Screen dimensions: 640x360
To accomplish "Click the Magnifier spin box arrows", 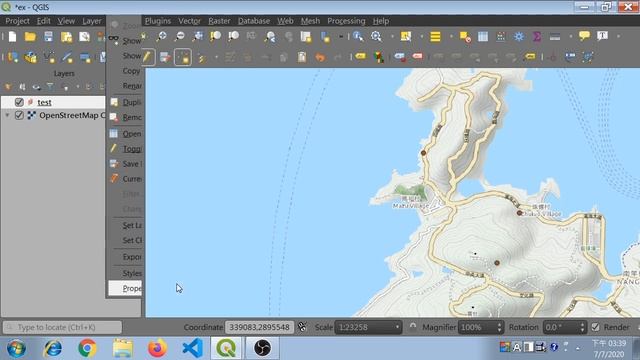I will (499, 327).
